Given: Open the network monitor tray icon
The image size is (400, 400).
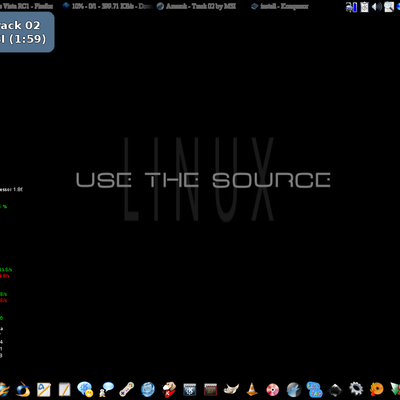Looking at the screenshot, I should [351, 6].
